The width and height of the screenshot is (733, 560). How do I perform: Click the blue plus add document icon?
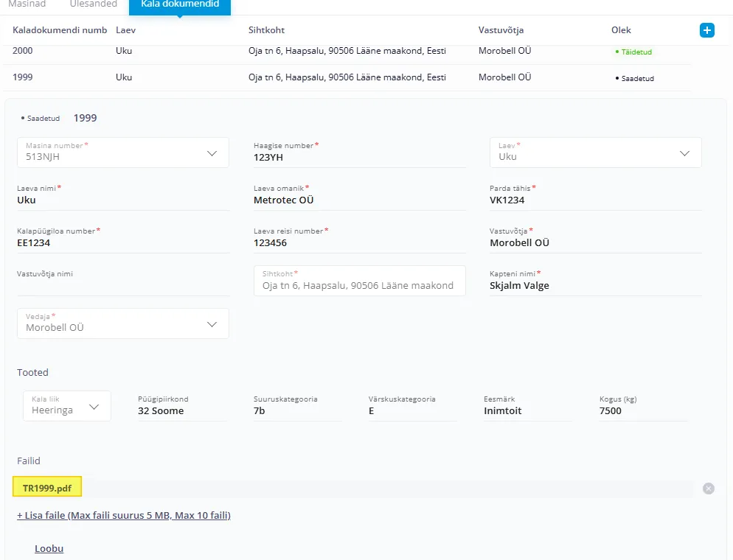coord(706,30)
